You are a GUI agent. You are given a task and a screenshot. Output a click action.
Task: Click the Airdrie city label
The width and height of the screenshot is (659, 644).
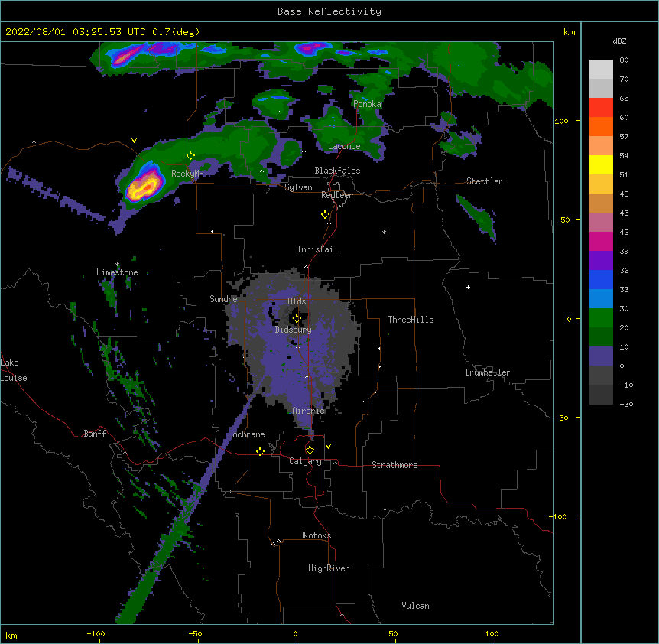coord(309,411)
